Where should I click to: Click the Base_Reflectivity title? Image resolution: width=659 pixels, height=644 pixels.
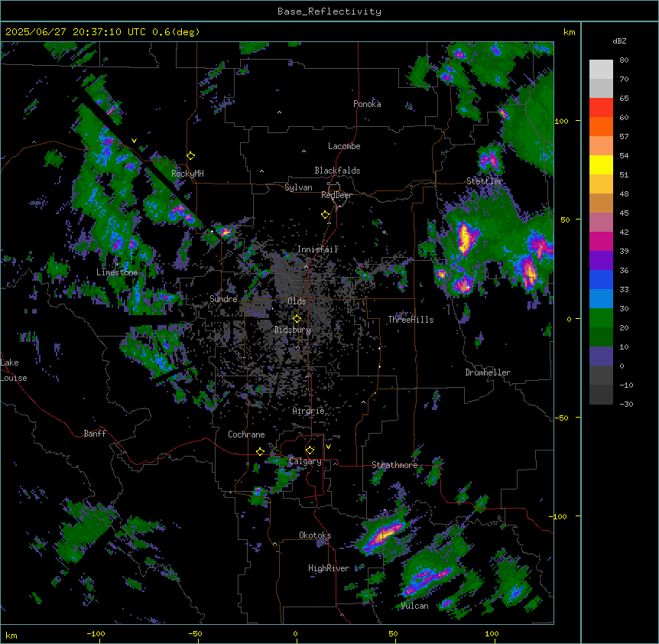[x=329, y=11]
